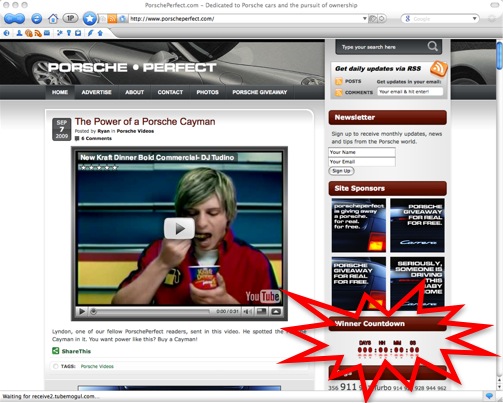The width and height of the screenshot is (503, 403).
Task: Click the home icon in browser toolbar
Action: pyautogui.click(x=53, y=19)
